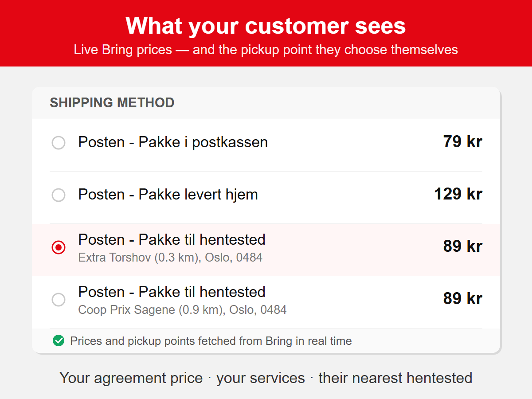Screen dimensions: 532x399
Task: Click the Posten - Pakke levert hjem label
Action: pyautogui.click(x=168, y=195)
